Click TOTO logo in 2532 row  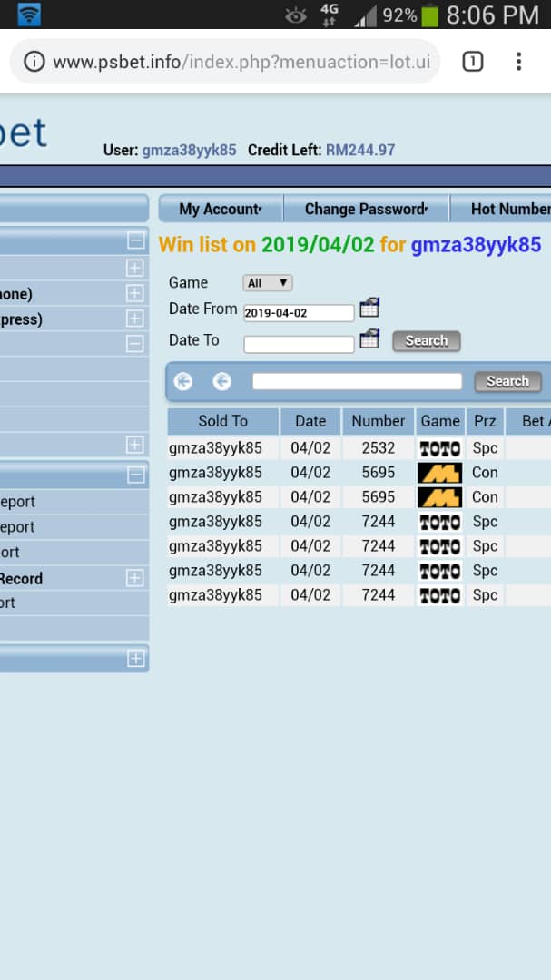pos(439,449)
